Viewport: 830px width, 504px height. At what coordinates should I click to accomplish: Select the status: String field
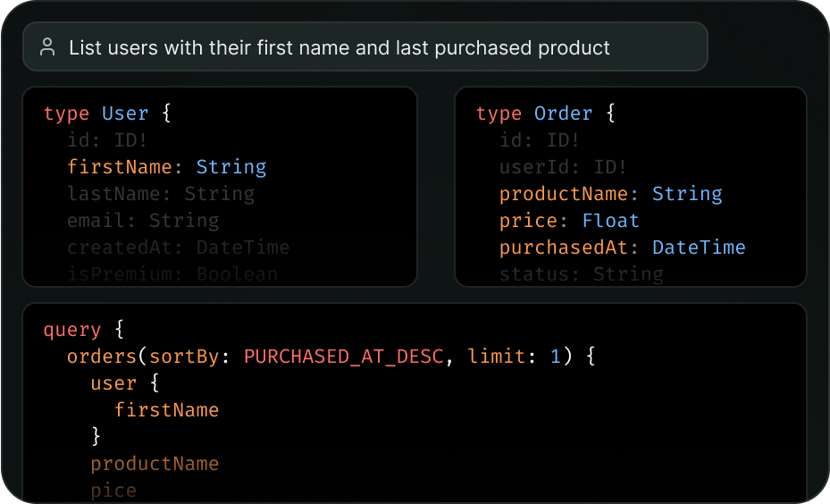point(581,273)
